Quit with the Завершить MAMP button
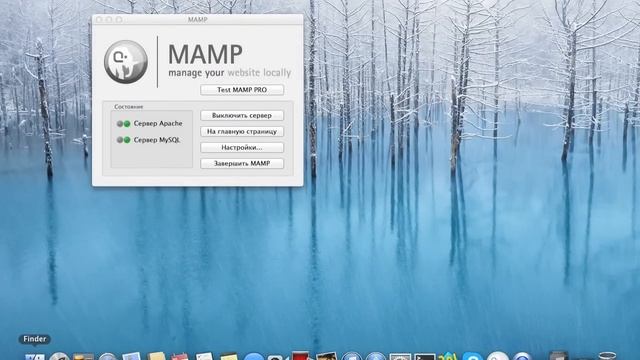Image resolution: width=640 pixels, height=360 pixels. coord(242,163)
